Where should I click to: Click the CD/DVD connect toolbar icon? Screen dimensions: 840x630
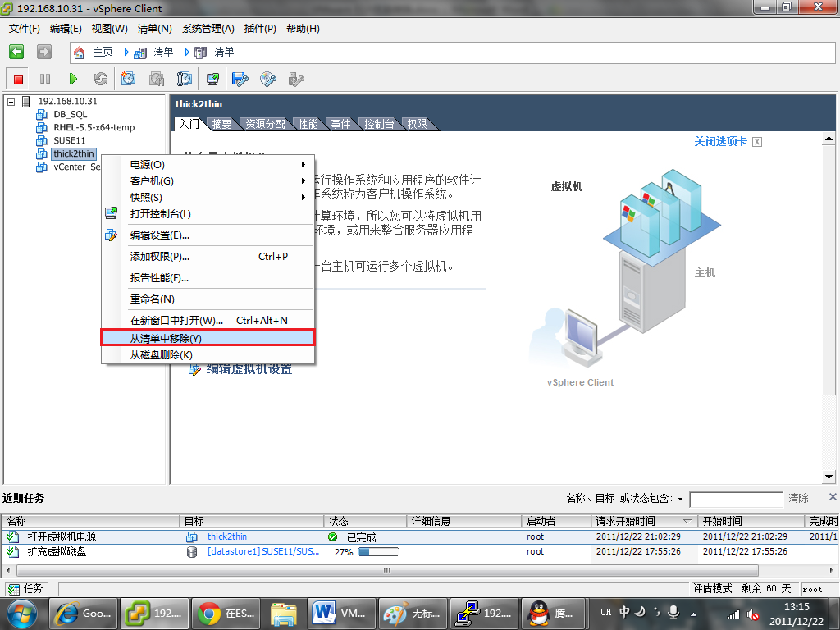pyautogui.click(x=268, y=80)
